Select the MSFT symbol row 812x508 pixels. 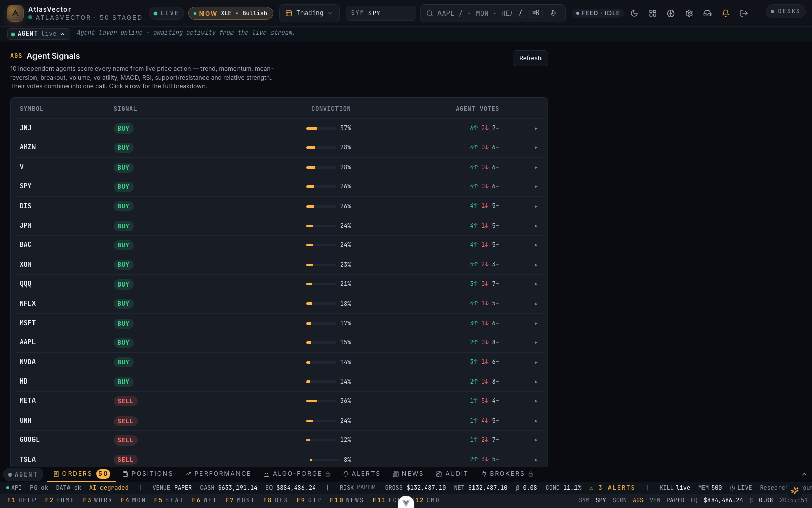(x=279, y=323)
